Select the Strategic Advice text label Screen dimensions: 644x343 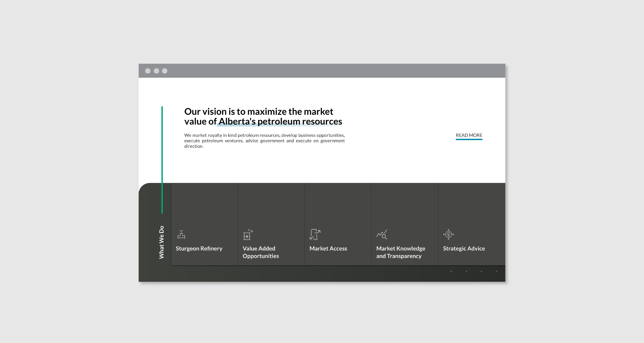point(464,249)
